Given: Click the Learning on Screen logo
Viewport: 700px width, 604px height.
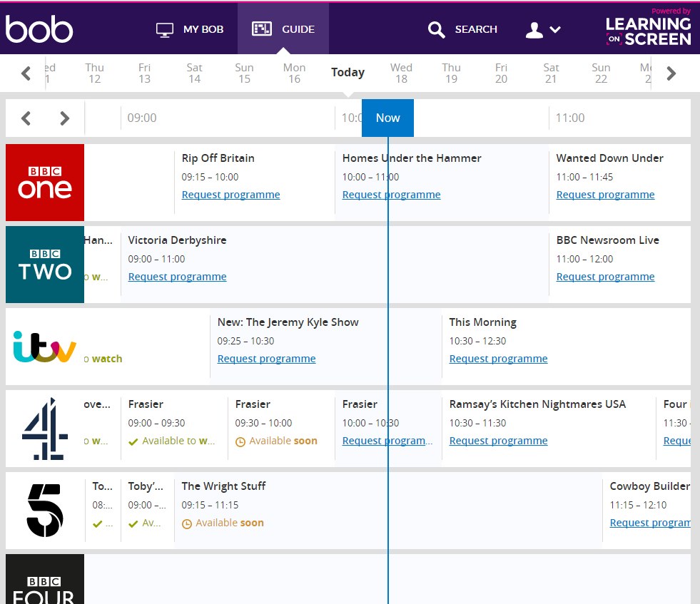Looking at the screenshot, I should click(x=648, y=28).
